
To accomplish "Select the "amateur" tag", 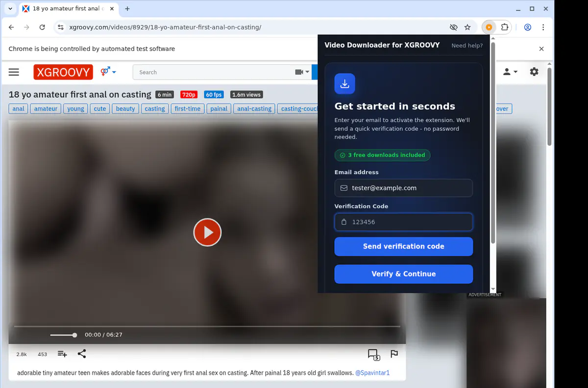I will tap(46, 108).
